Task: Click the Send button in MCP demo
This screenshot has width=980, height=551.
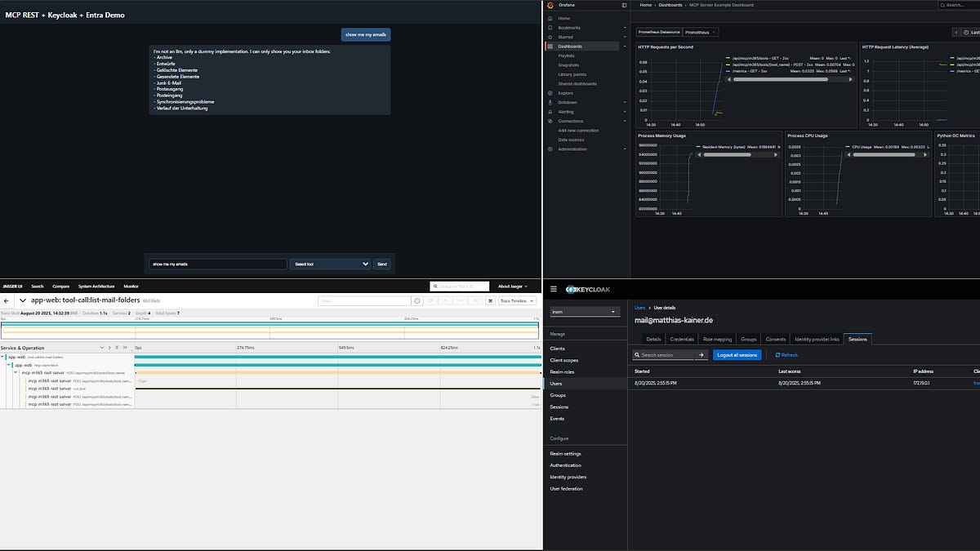Action: [x=382, y=264]
